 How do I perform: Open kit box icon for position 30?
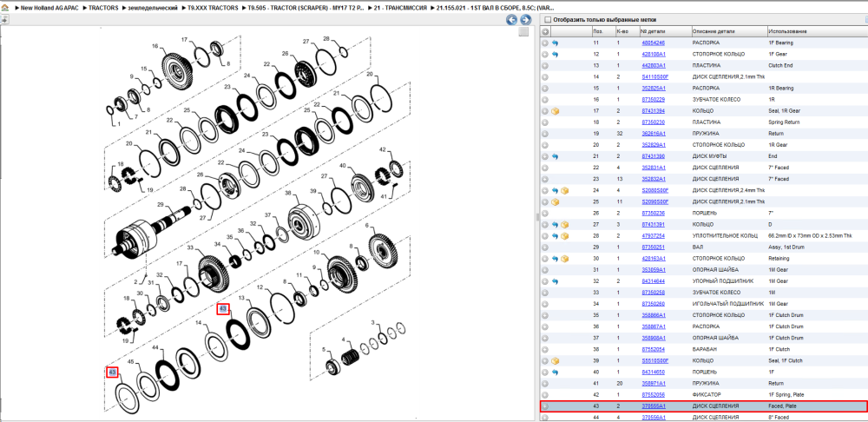click(x=565, y=259)
